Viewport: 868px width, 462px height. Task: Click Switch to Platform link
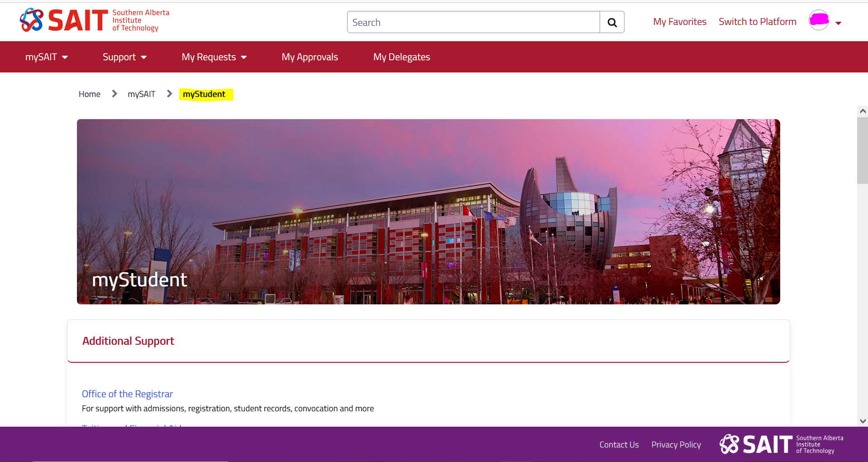pyautogui.click(x=758, y=22)
